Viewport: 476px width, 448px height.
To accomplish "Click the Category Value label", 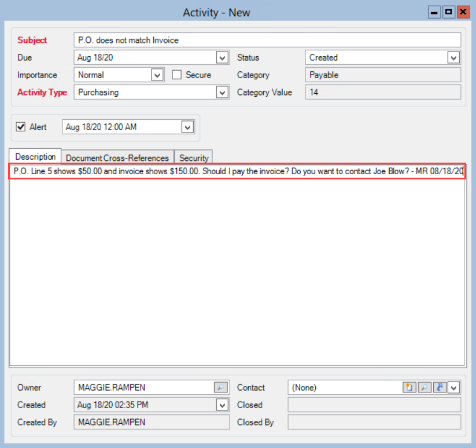I will point(264,93).
